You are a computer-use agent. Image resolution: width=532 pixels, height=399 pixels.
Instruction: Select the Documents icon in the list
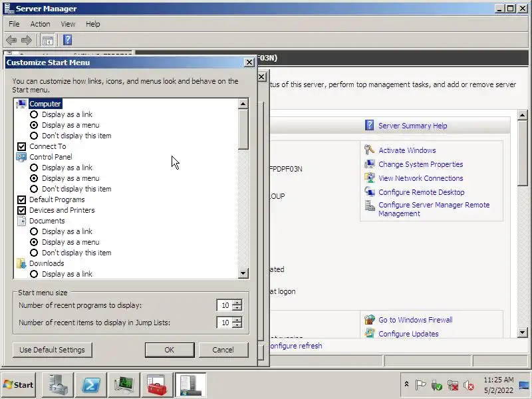coord(21,221)
